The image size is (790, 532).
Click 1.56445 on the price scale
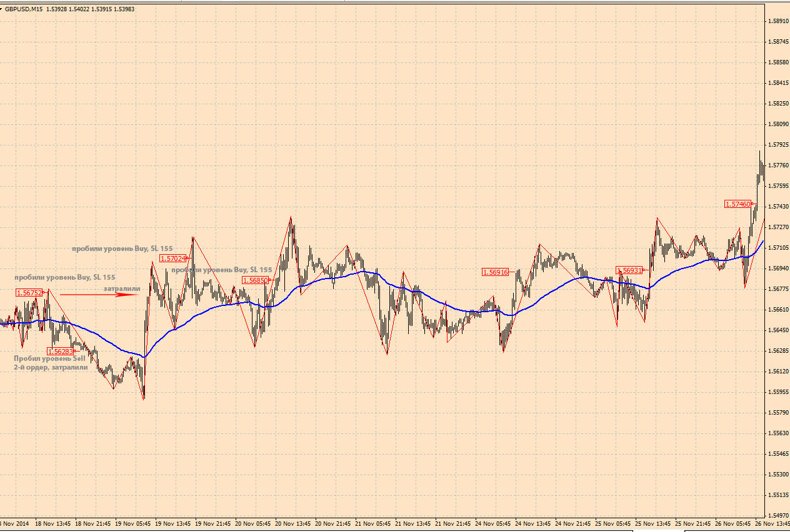777,330
